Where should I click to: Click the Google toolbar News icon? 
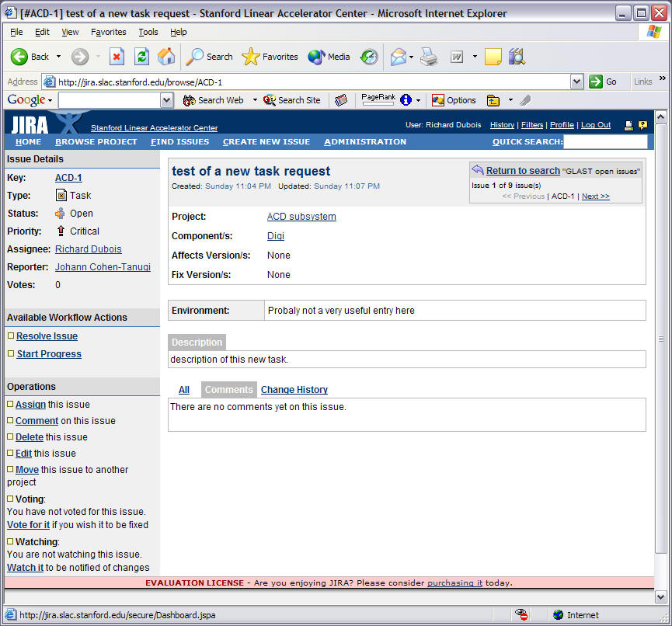[341, 100]
